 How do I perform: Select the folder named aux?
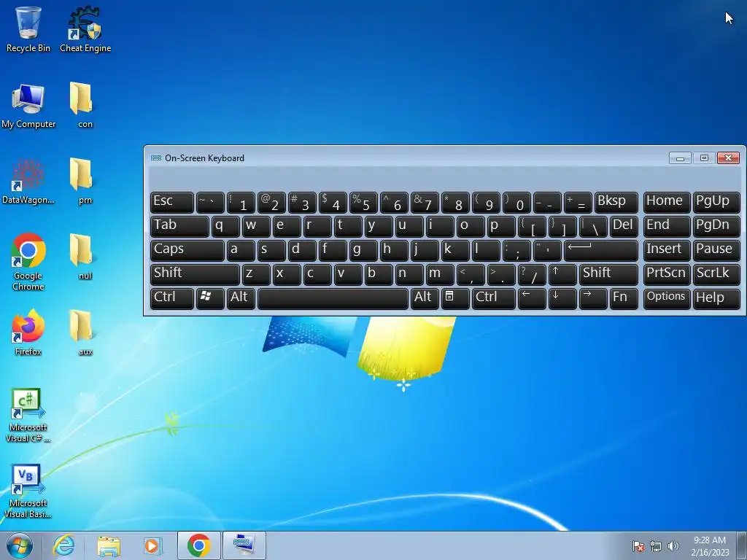(85, 332)
